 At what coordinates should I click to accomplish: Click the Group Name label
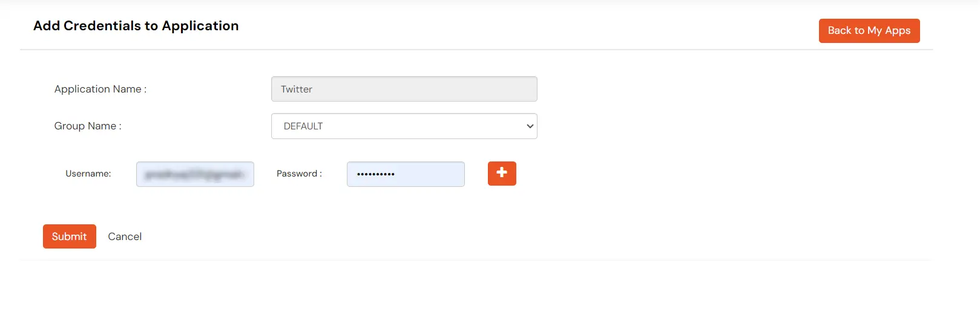(x=88, y=126)
